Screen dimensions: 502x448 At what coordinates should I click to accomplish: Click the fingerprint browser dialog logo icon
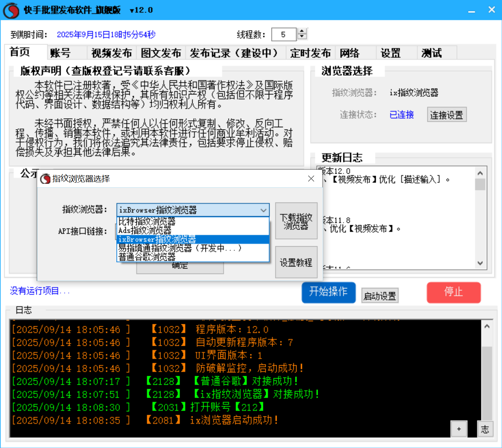point(45,179)
